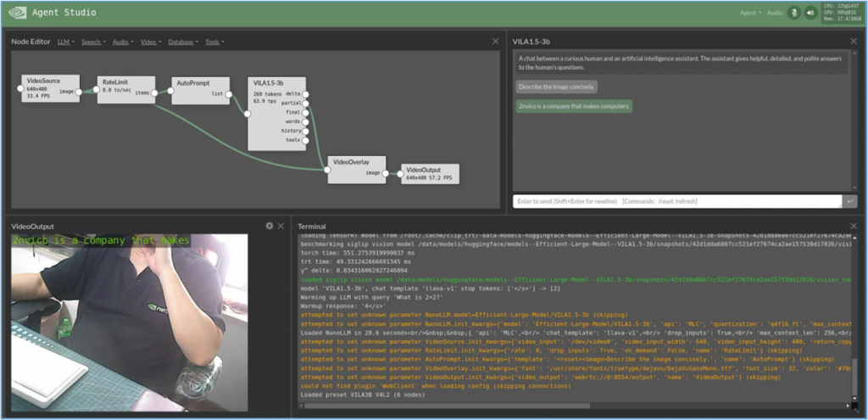This screenshot has height=420, width=868.
Task: Open the LLM menu in Node Editor
Action: pyautogui.click(x=66, y=42)
